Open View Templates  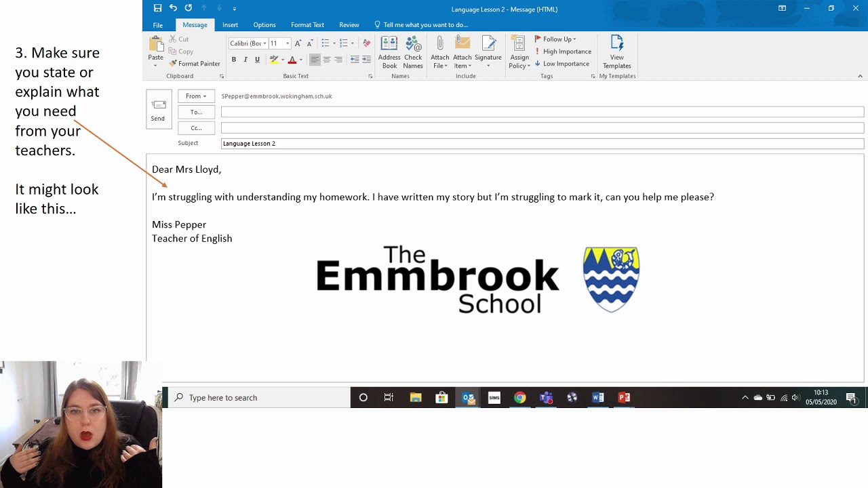pos(616,52)
